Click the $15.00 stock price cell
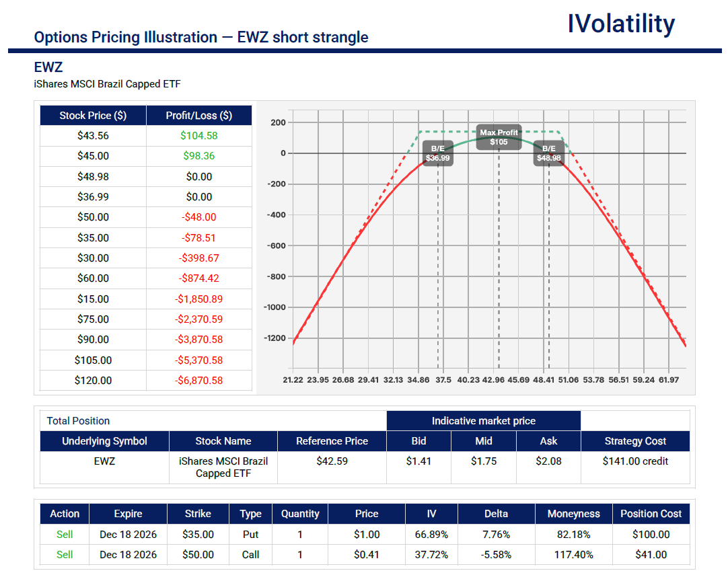 pos(93,299)
